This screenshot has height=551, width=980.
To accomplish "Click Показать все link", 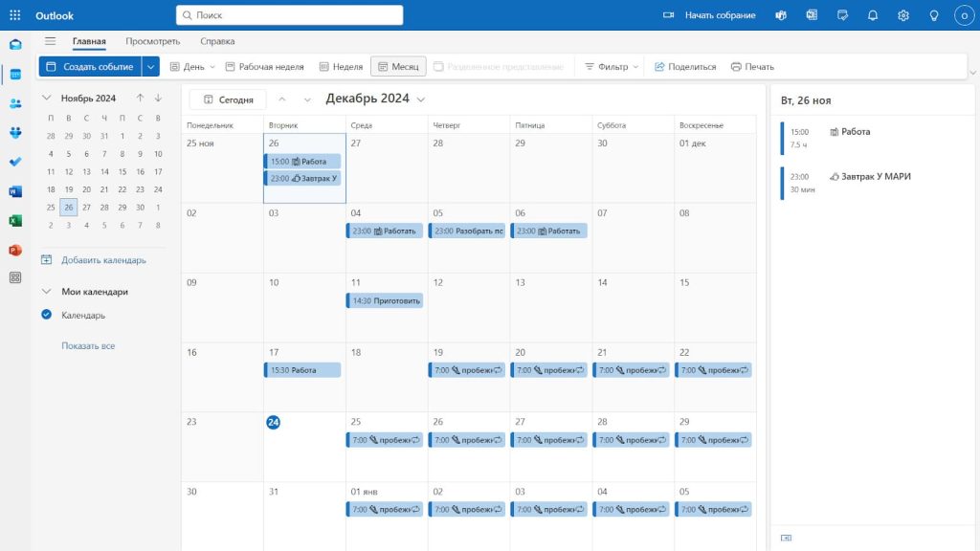I will click(x=88, y=345).
